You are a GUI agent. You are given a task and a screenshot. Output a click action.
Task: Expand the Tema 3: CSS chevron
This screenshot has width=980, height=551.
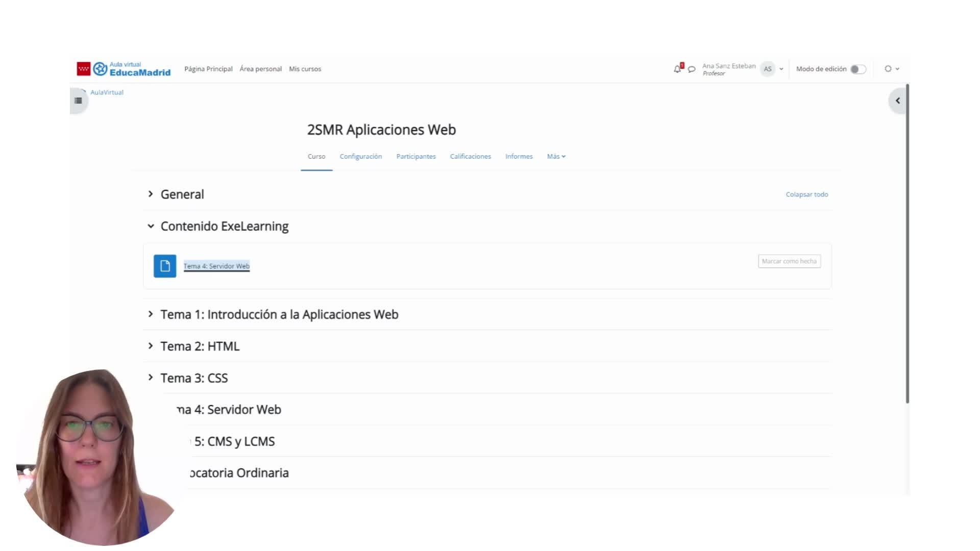pyautogui.click(x=151, y=378)
